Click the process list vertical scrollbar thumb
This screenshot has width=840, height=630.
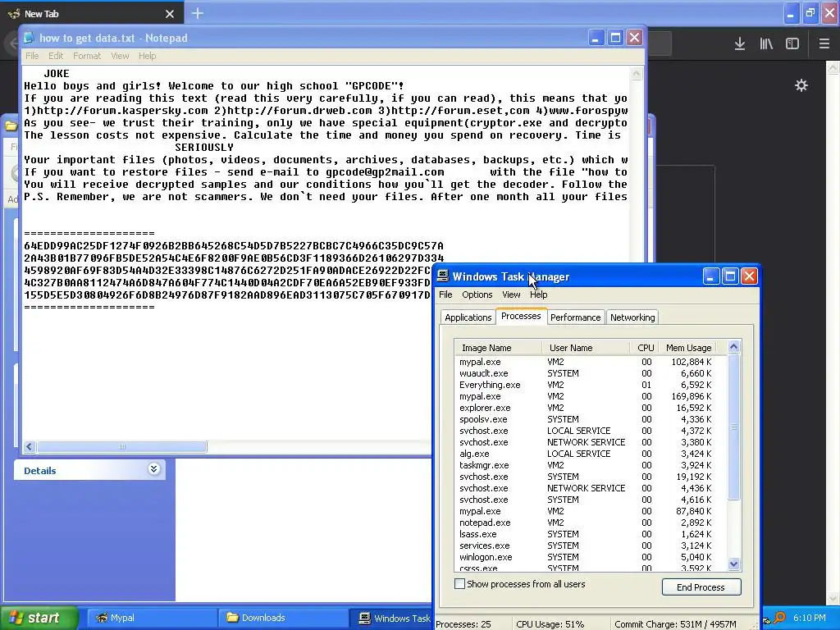click(x=734, y=427)
